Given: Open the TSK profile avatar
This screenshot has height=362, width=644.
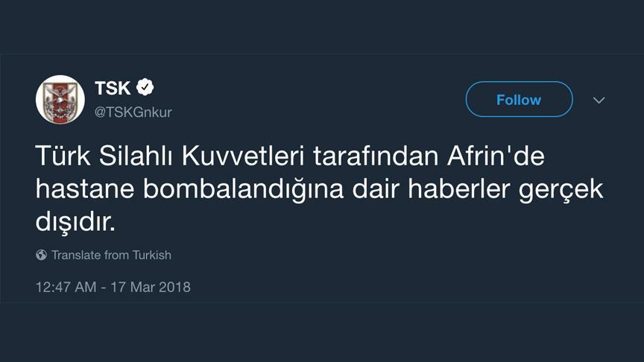Looking at the screenshot, I should 60,99.
